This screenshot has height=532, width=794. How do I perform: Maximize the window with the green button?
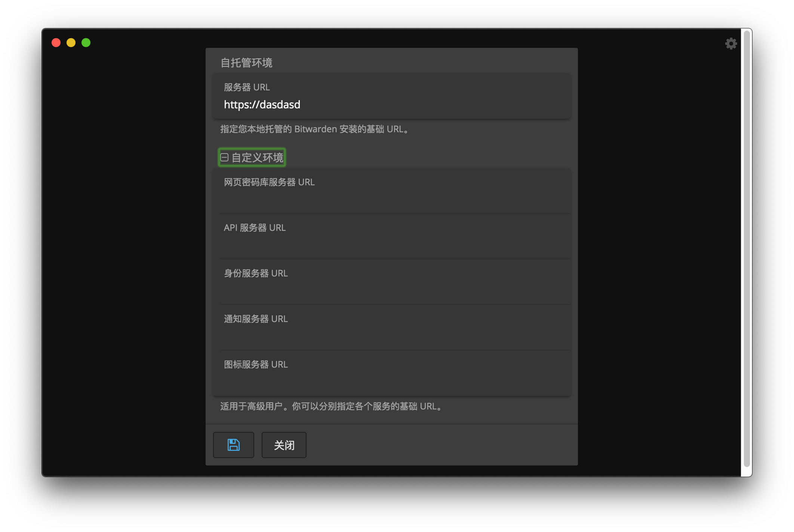86,43
